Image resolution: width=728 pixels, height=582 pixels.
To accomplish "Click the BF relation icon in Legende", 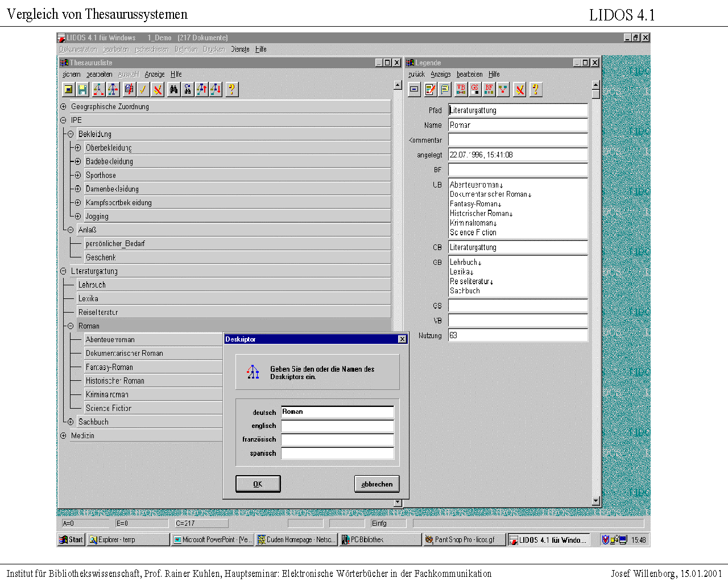I will pyautogui.click(x=489, y=89).
